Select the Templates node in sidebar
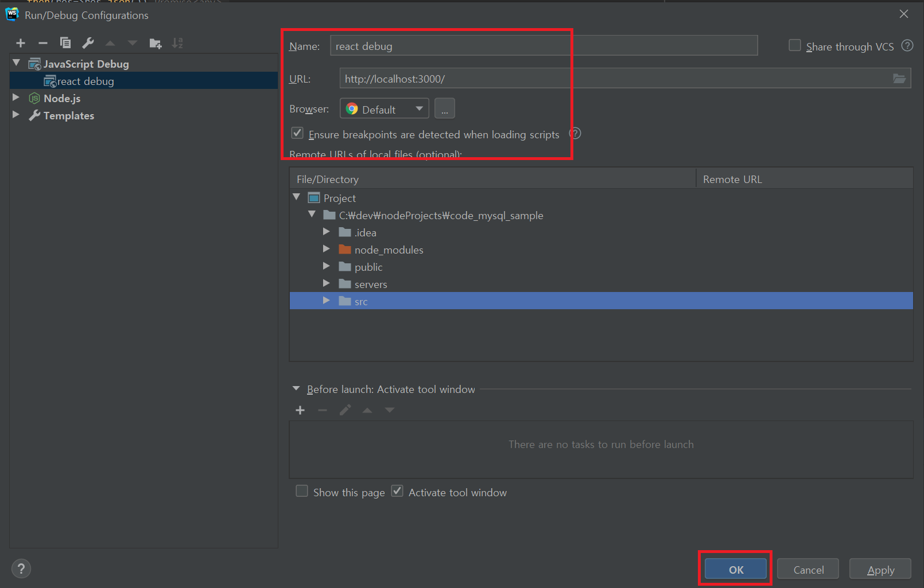 pos(68,115)
